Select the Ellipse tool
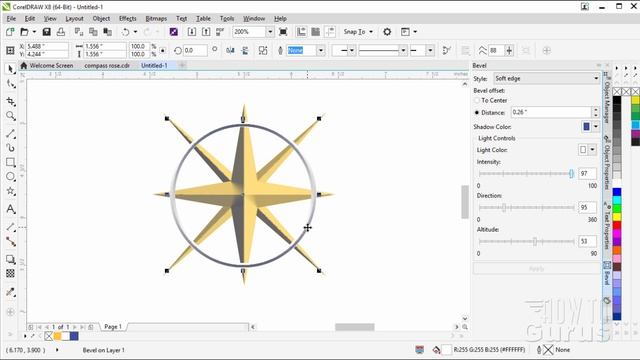 (x=11, y=177)
